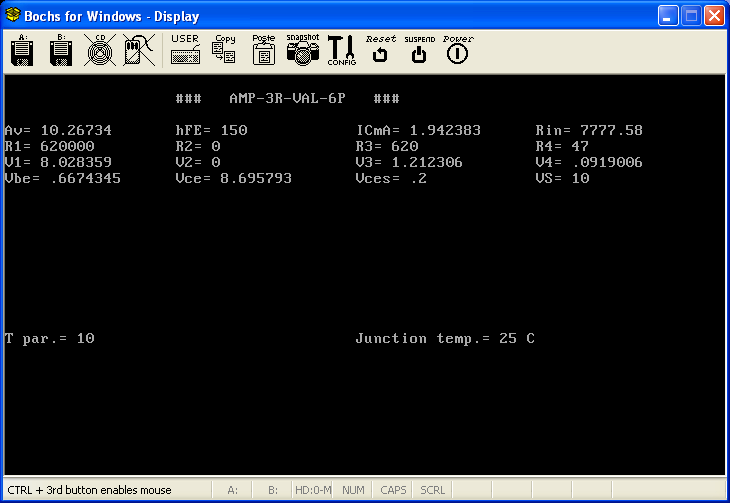Click the CAPS status bar indicator
Screen dimensions: 730x503
tap(393, 490)
